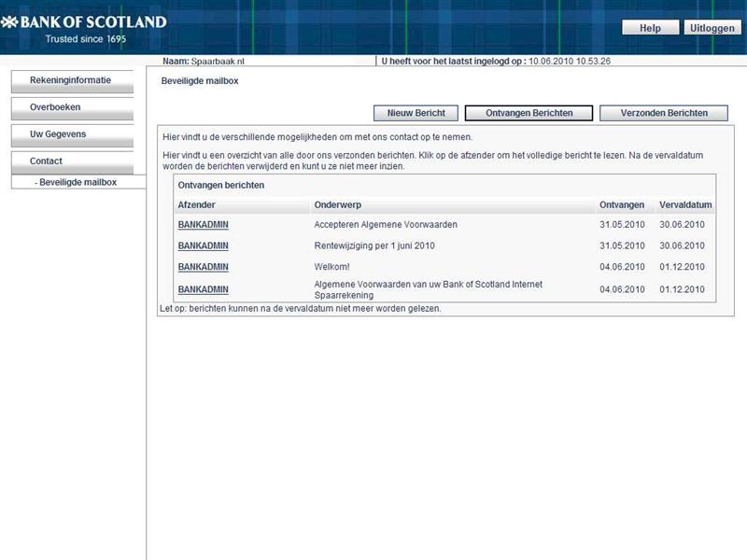Click the Afzender column header
Screen dimensions: 747x560
click(196, 204)
